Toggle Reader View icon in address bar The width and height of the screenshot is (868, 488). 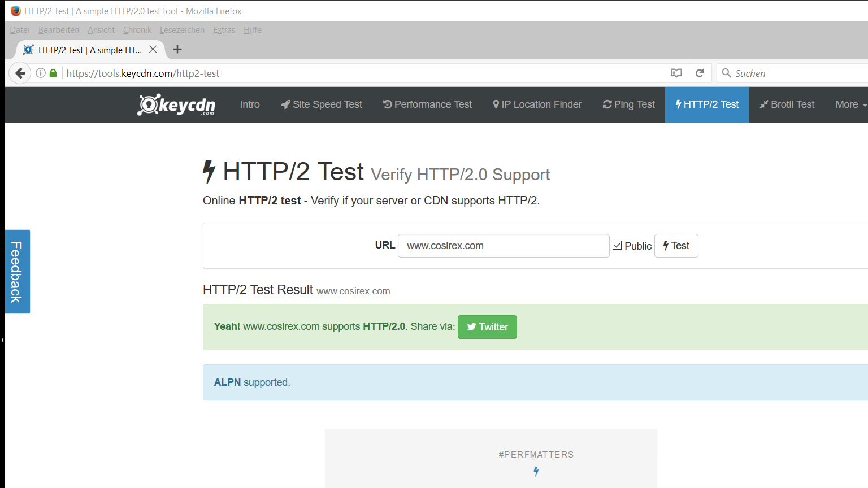(676, 73)
